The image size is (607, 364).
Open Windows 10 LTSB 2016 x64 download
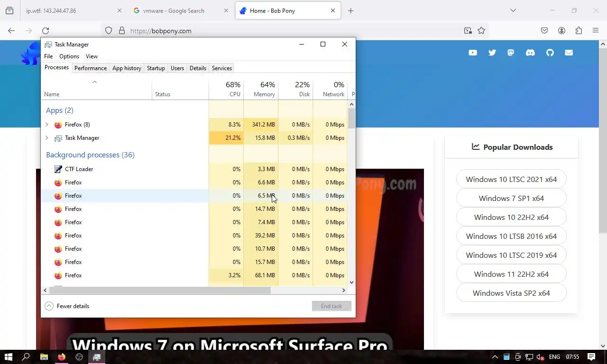pos(511,236)
